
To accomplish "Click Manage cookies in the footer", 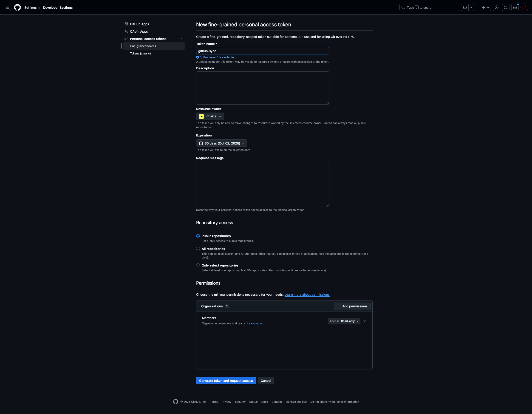I will click(296, 402).
